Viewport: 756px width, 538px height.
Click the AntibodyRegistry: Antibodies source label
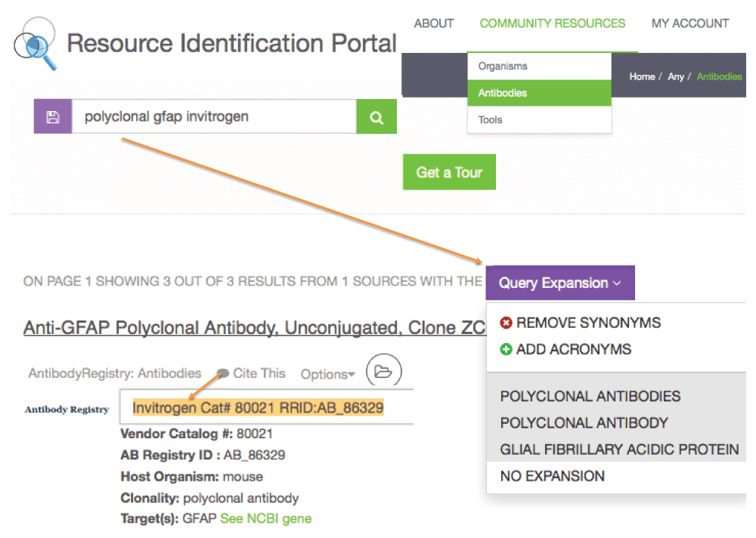[115, 373]
